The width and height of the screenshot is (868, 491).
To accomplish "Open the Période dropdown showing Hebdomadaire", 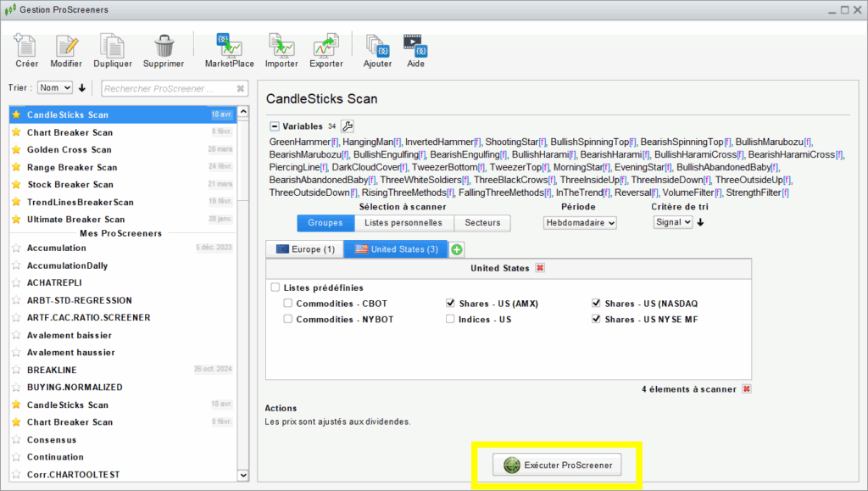I will click(x=580, y=222).
